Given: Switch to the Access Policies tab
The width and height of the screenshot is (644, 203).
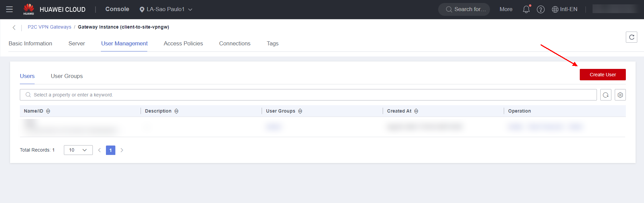Looking at the screenshot, I should [x=183, y=44].
